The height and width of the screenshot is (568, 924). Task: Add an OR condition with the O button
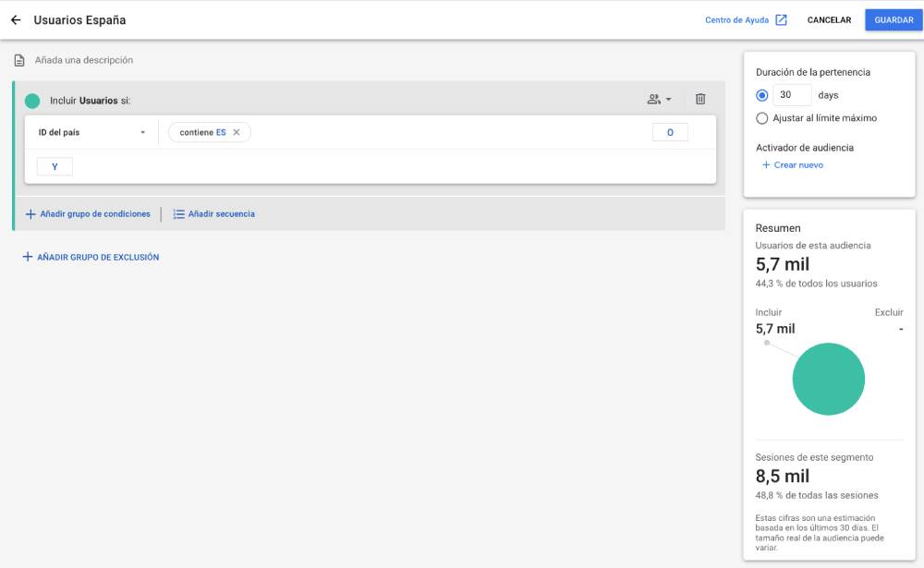pyautogui.click(x=670, y=133)
